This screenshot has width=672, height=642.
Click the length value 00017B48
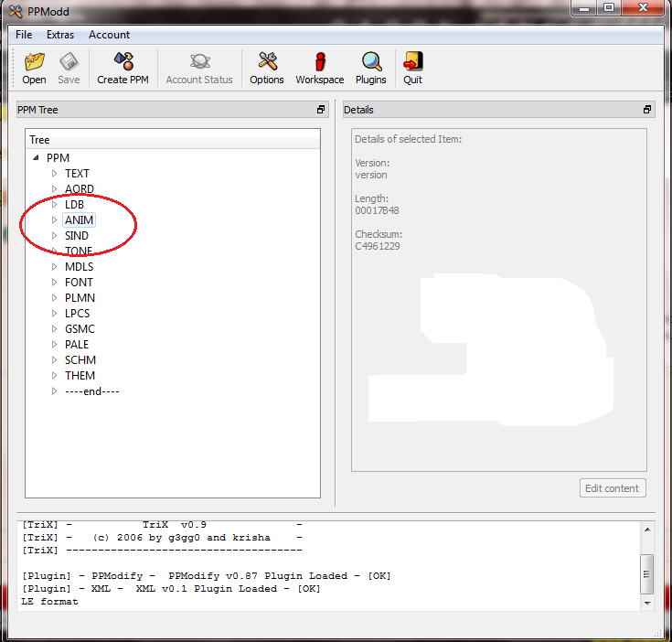[x=377, y=210]
